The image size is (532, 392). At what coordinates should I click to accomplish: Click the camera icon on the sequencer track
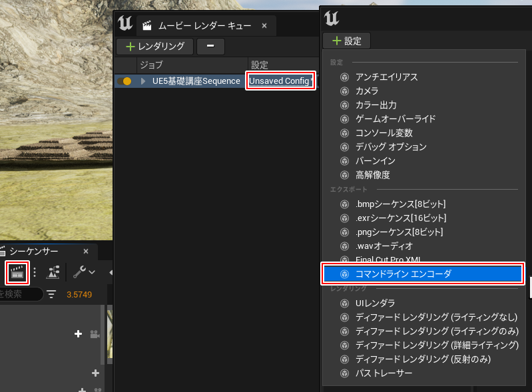tap(95, 334)
